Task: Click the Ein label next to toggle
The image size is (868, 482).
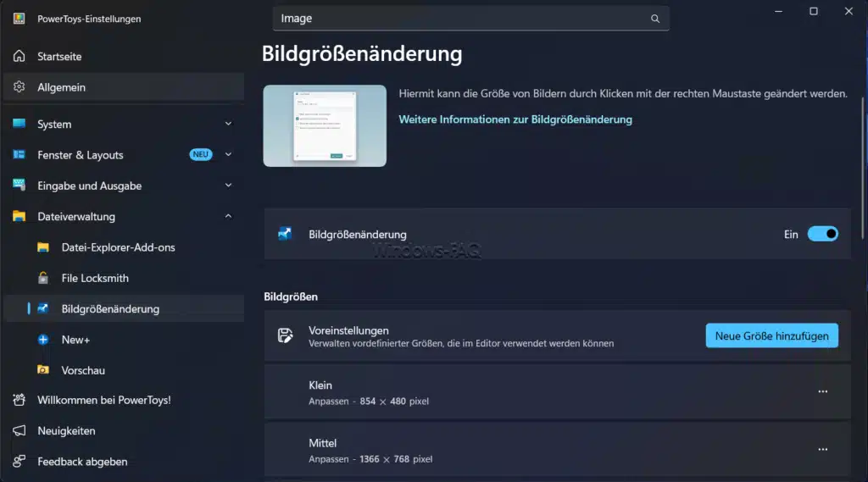Action: pos(791,235)
